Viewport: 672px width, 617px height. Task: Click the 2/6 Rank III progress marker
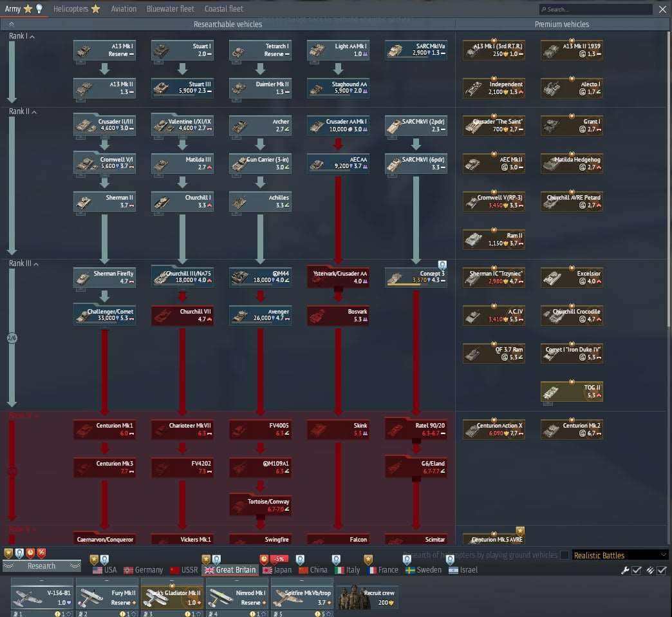coord(12,338)
